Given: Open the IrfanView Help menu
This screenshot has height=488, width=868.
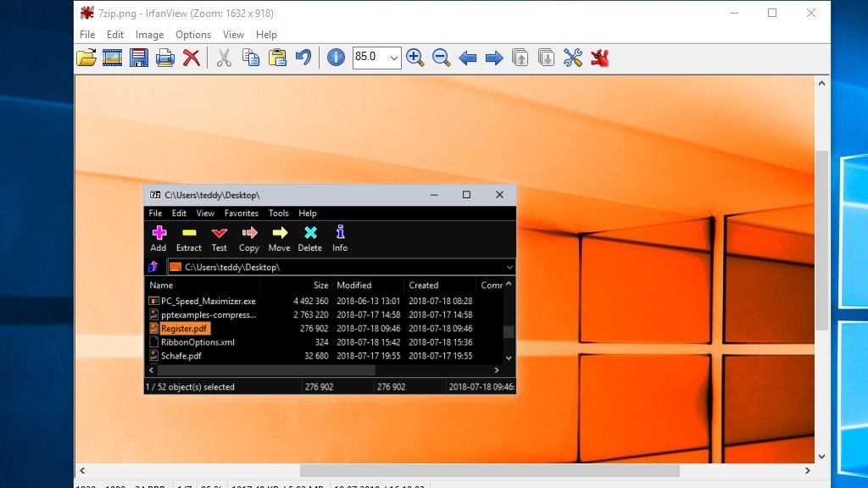Looking at the screenshot, I should click(x=266, y=34).
